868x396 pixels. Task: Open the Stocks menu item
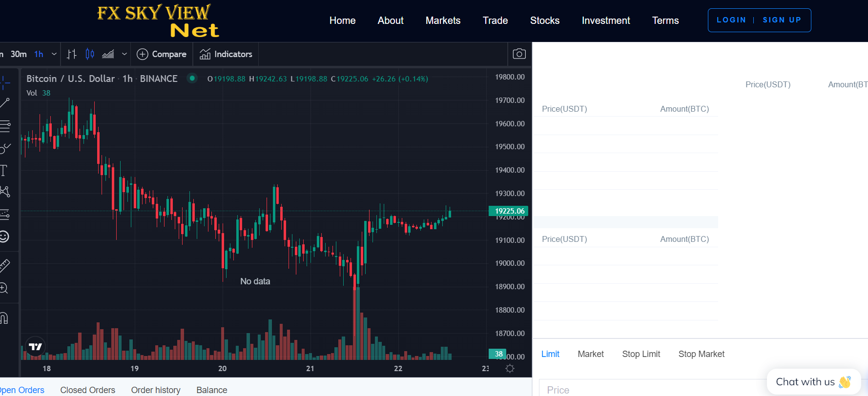pyautogui.click(x=545, y=20)
